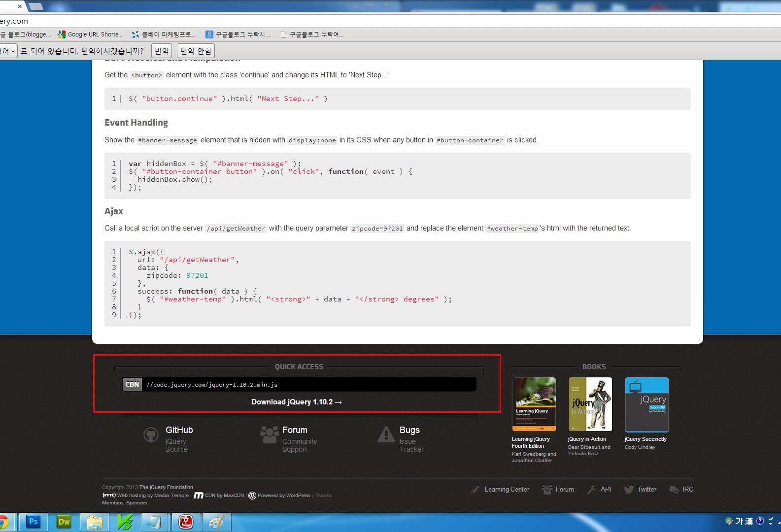Click the IRC chat bubble icon
This screenshot has width=781, height=532.
coord(674,490)
